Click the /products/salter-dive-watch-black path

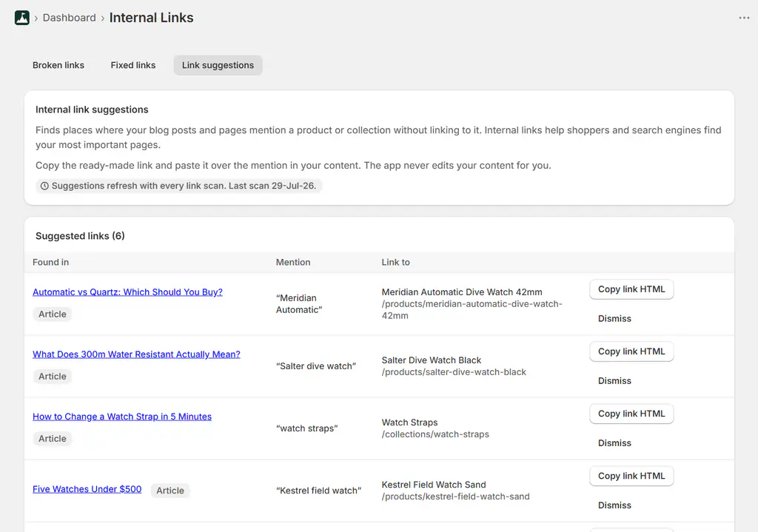point(454,372)
